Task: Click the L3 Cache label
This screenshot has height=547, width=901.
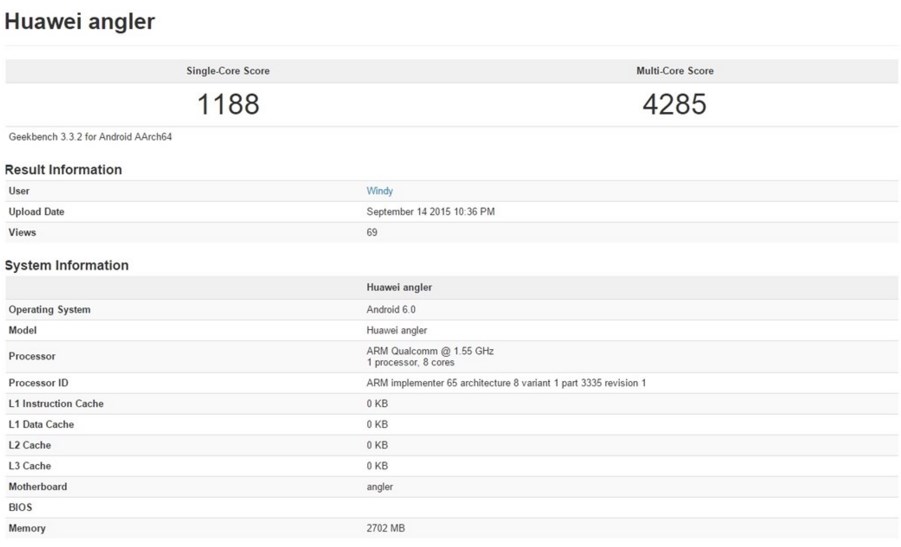Action: coord(30,465)
